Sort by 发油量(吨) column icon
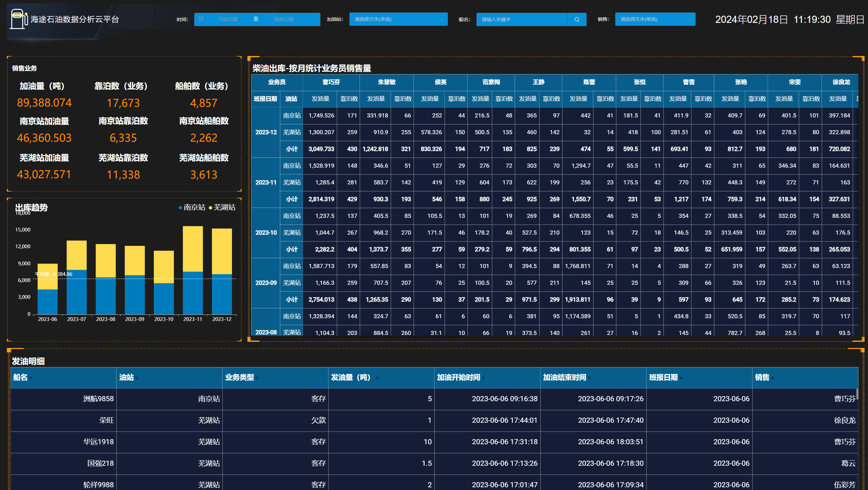Screen dimensions: 868x490 pos(377,378)
